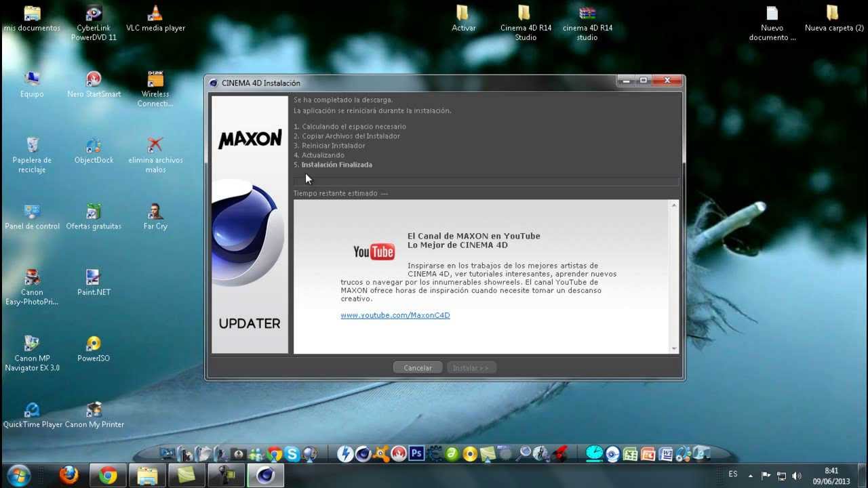Open the 'elimina archivos malos' desktop icon
868x488 pixels.
[x=155, y=154]
